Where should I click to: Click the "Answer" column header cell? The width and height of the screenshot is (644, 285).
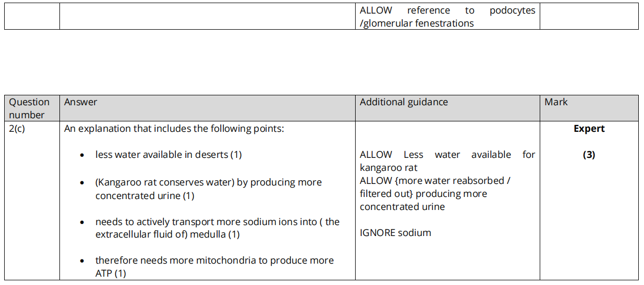point(81,102)
